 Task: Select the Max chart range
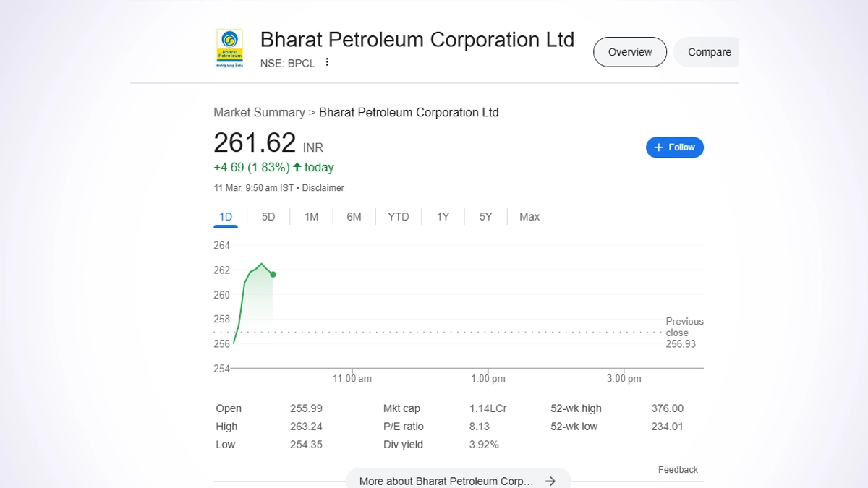529,217
